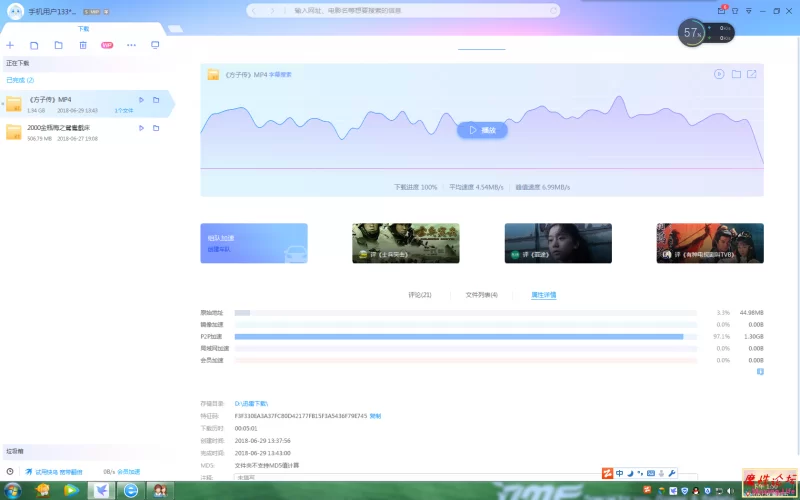Switch to the 文件列表(4) tab
The width and height of the screenshot is (800, 500).
482,295
